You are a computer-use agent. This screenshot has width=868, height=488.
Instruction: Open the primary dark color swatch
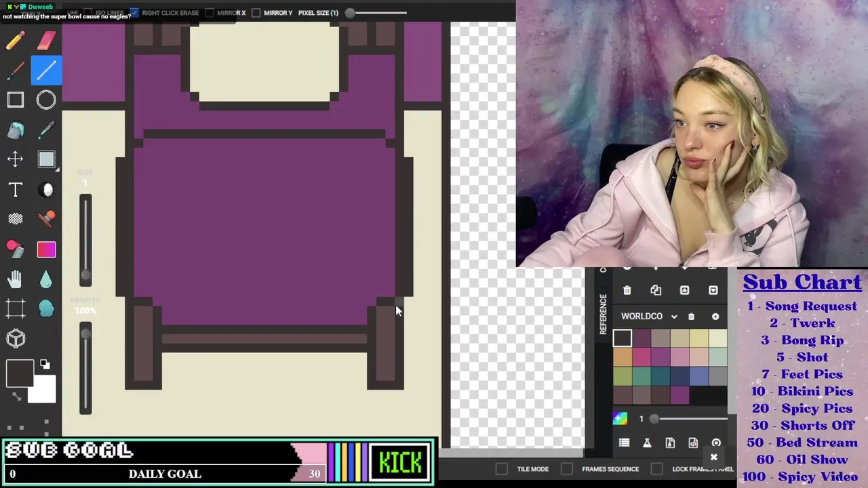[x=20, y=373]
